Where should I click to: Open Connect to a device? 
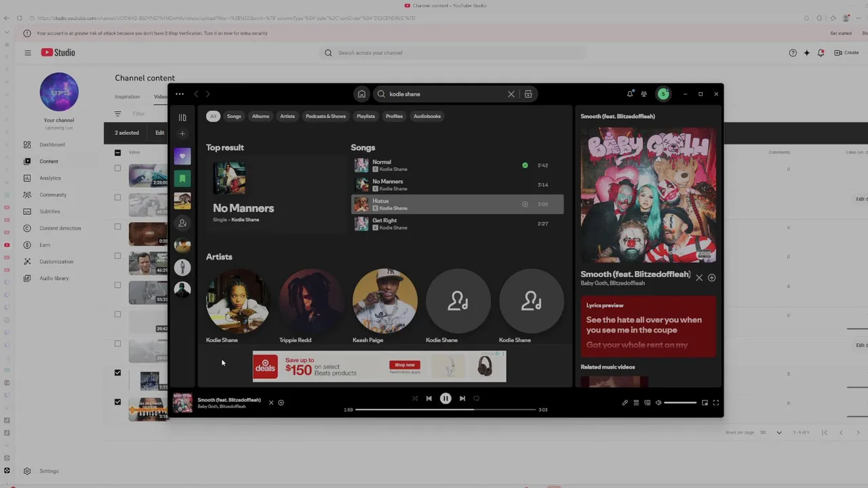click(647, 403)
